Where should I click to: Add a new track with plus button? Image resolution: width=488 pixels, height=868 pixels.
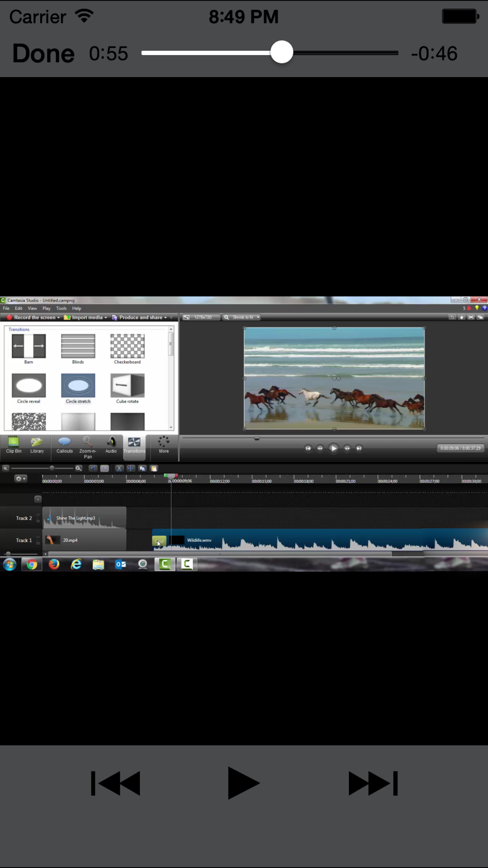[x=38, y=499]
